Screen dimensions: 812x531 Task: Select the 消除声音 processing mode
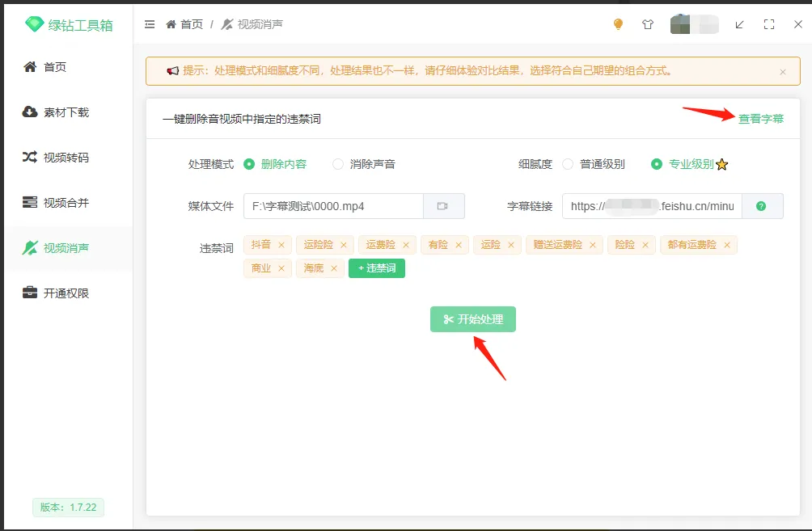pos(337,164)
